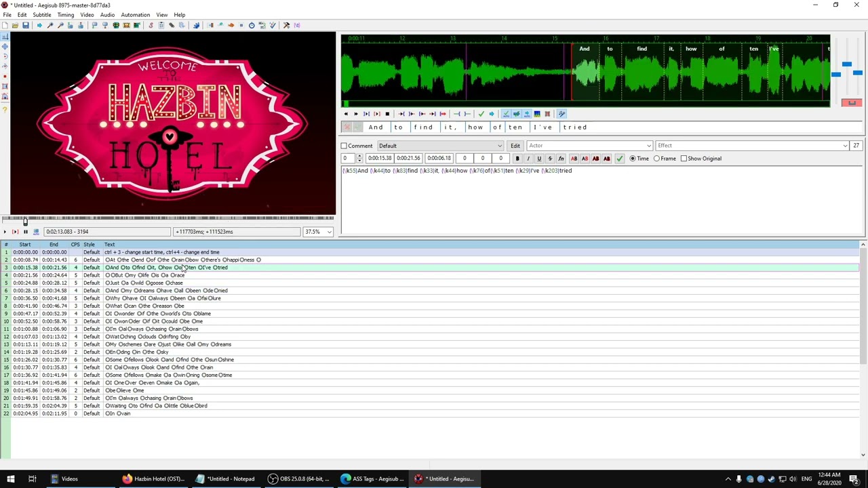The width and height of the screenshot is (868, 488).
Task: Click the end time field 0:00:21.56
Action: pyautogui.click(x=409, y=159)
